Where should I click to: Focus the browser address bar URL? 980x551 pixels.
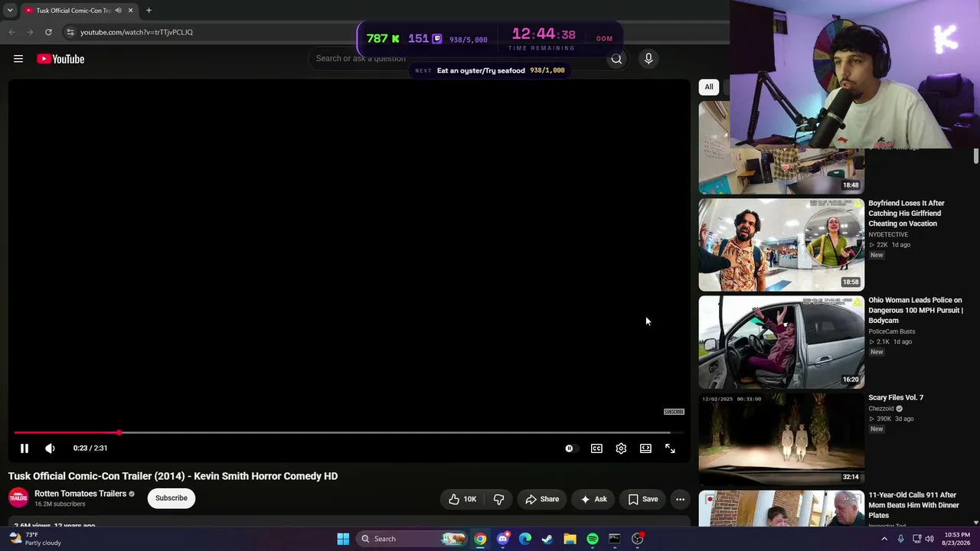pyautogui.click(x=136, y=32)
